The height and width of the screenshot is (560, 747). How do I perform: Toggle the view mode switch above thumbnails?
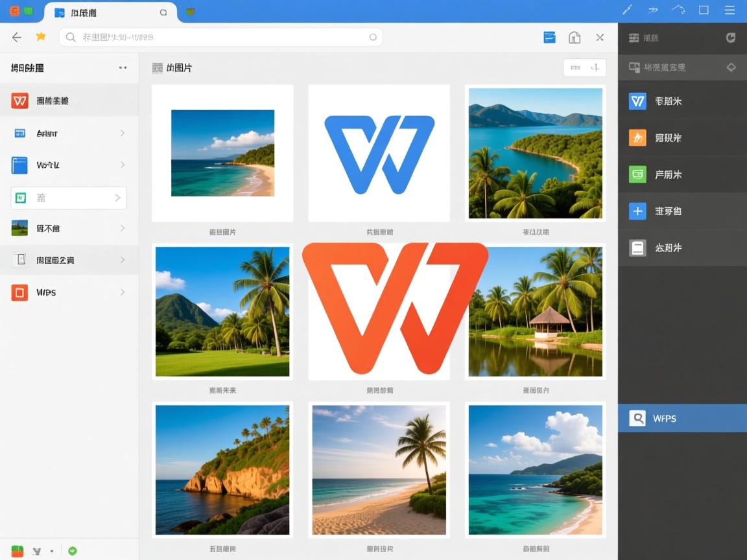click(584, 67)
